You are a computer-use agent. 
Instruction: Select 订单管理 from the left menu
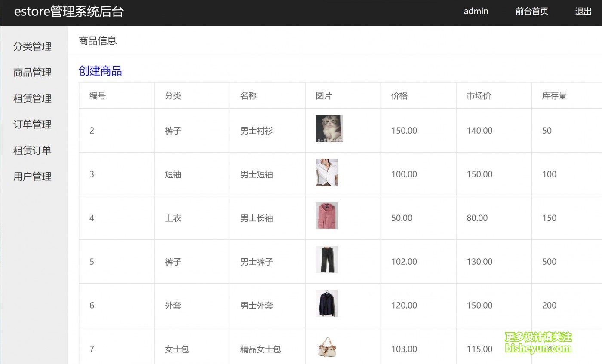pyautogui.click(x=32, y=125)
